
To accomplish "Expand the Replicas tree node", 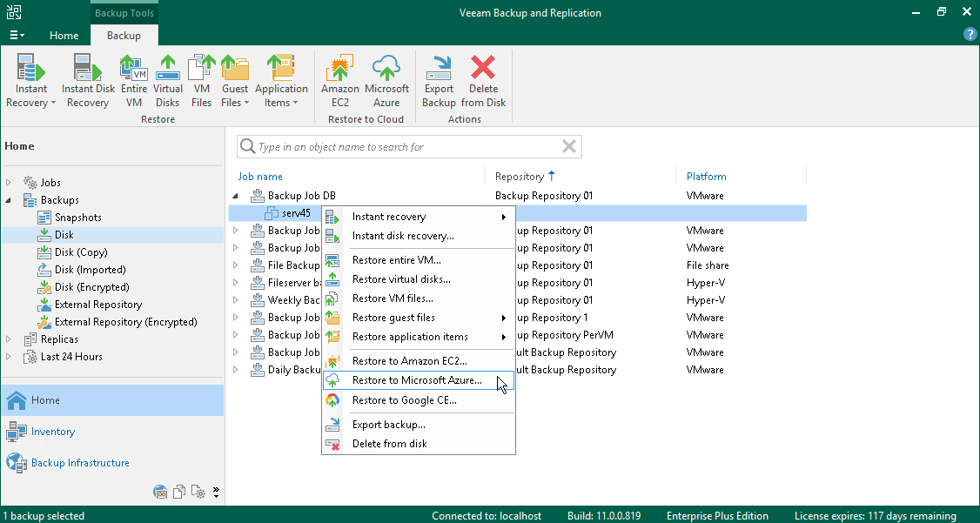I will (x=8, y=339).
